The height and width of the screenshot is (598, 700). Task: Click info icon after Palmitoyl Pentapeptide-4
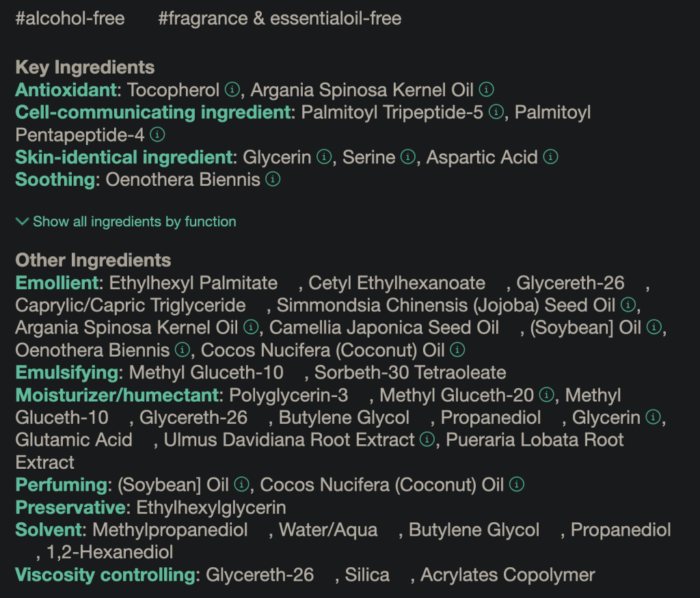coord(157,135)
